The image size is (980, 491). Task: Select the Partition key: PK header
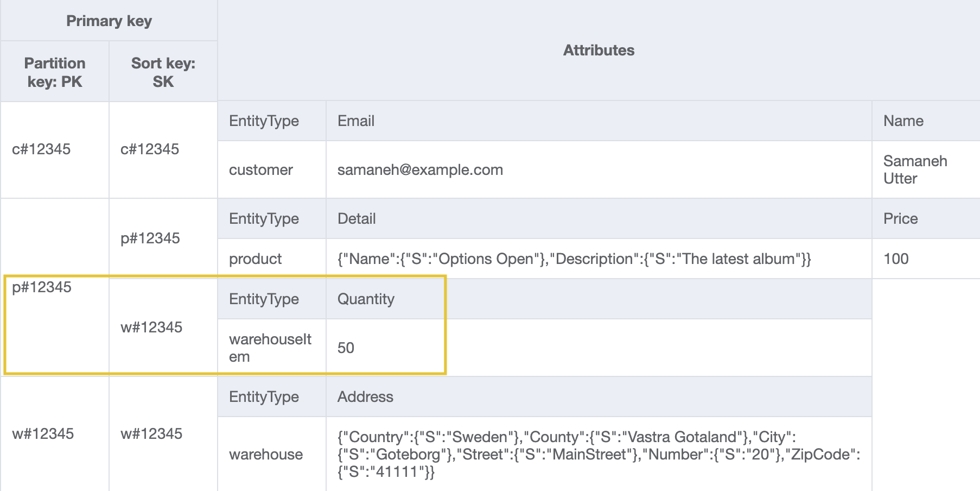(x=54, y=72)
